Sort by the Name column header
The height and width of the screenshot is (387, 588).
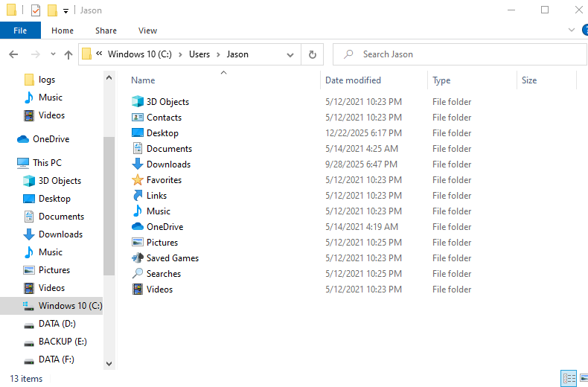[x=143, y=80]
